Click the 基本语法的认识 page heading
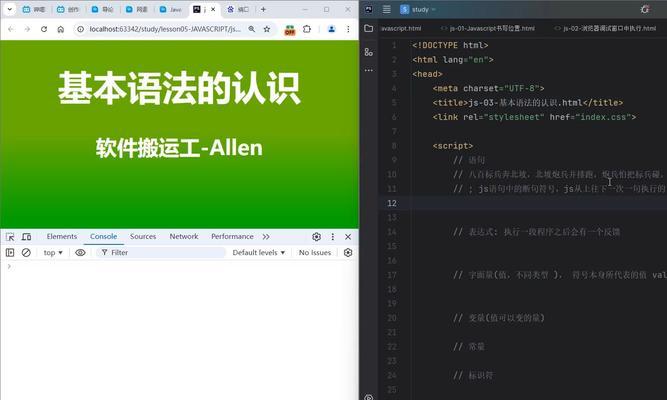 pyautogui.click(x=179, y=89)
